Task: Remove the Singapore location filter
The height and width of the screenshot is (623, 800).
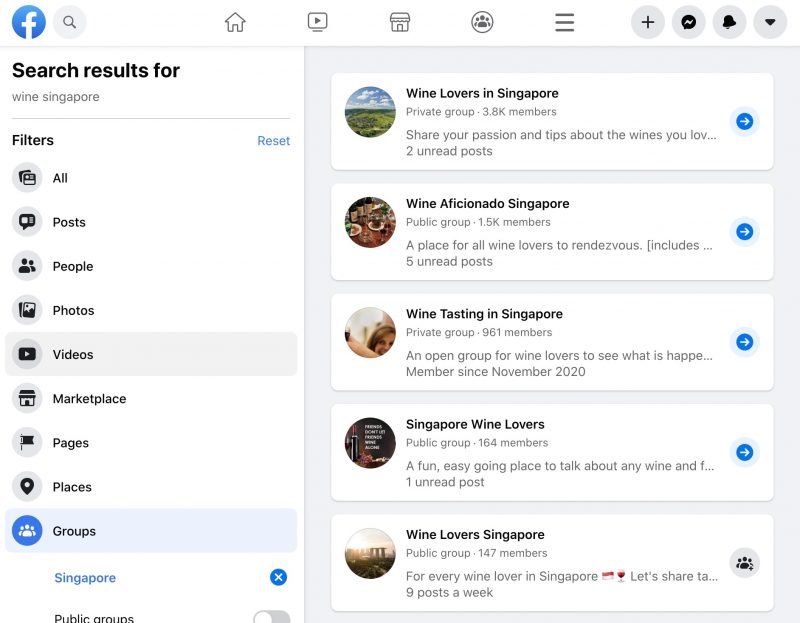Action: click(x=278, y=577)
